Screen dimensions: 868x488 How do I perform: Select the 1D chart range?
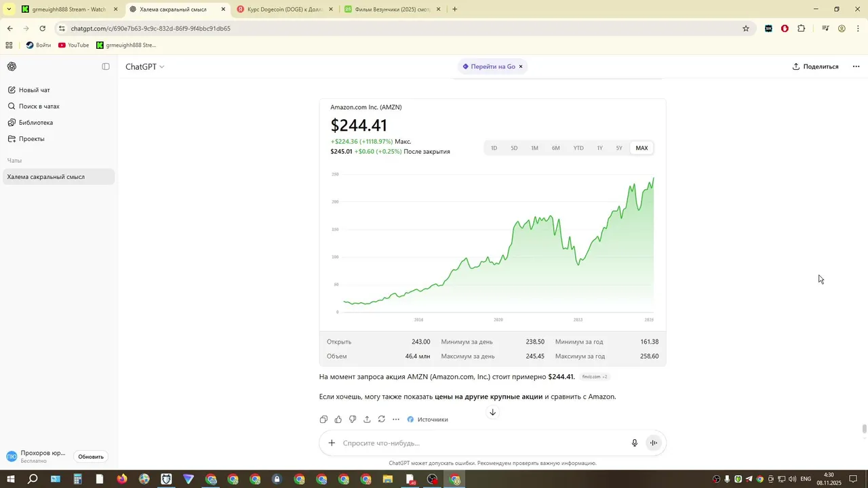point(494,148)
